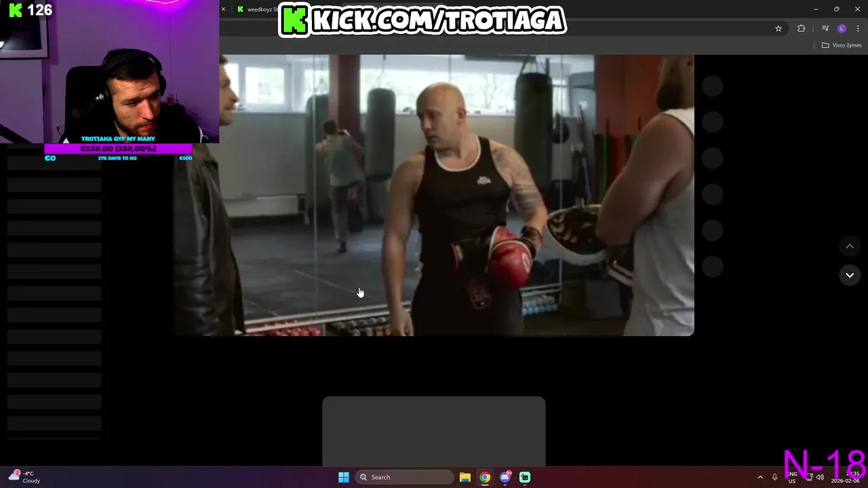Click the video player showing the gym scene
The image size is (868, 488).
(x=434, y=195)
